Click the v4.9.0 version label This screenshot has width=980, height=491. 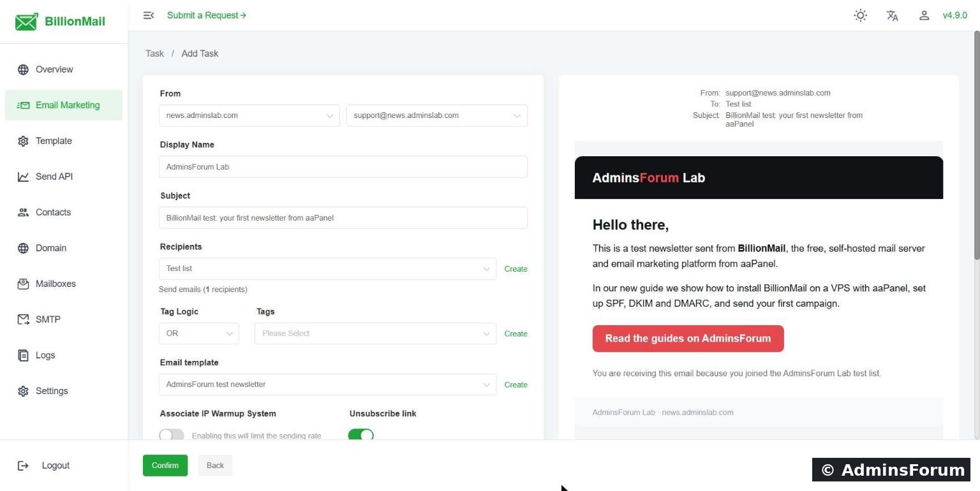[x=955, y=15]
